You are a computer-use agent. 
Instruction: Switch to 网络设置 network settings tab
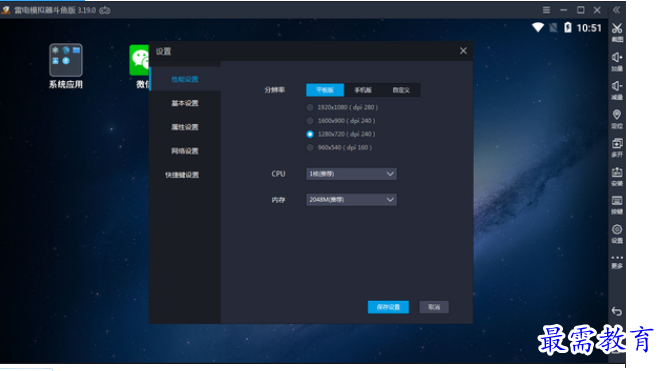pos(185,151)
